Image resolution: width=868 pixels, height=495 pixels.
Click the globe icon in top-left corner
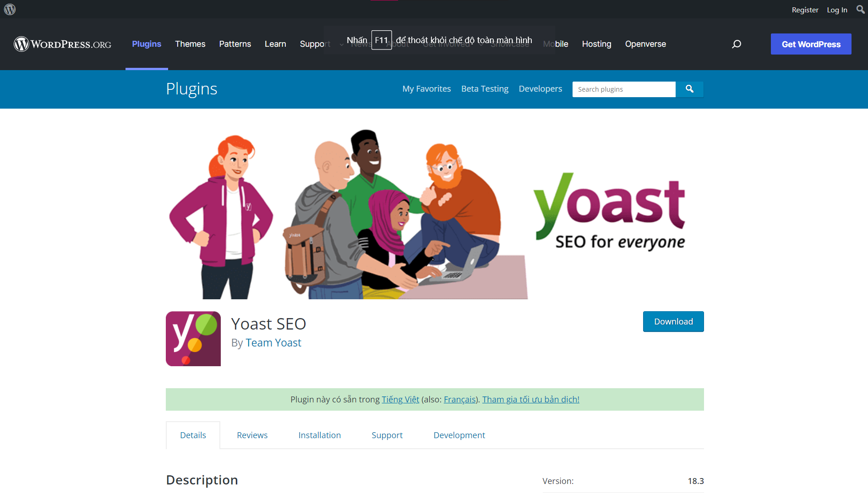click(10, 9)
